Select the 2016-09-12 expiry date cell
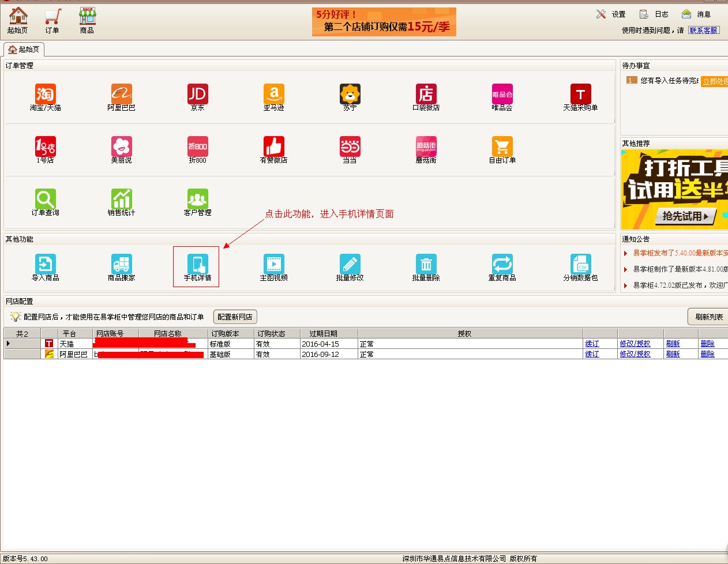 [x=329, y=354]
